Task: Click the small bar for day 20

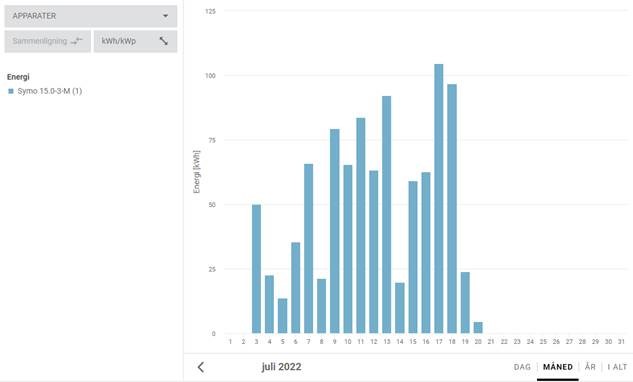Action: tap(478, 327)
